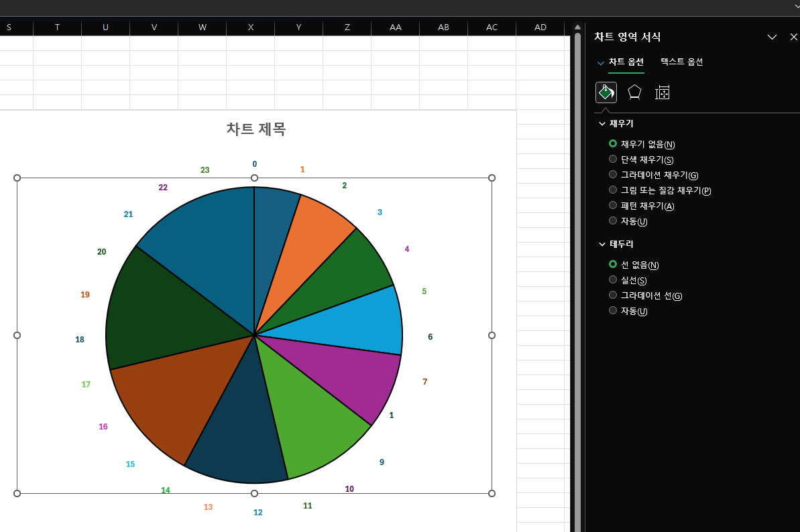Viewport: 800px width, 532px height.
Task: Switch to the 텍스트 옵션 tab
Action: (681, 62)
